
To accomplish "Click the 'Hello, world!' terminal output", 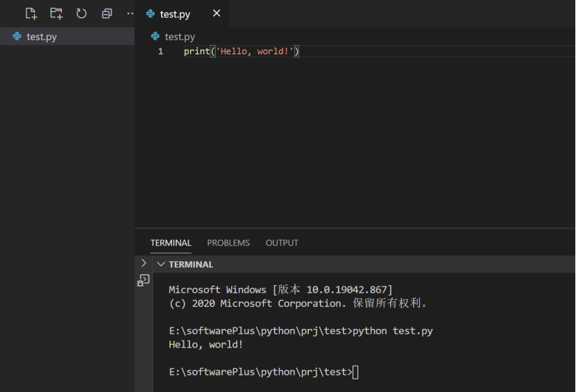I will coord(205,345).
